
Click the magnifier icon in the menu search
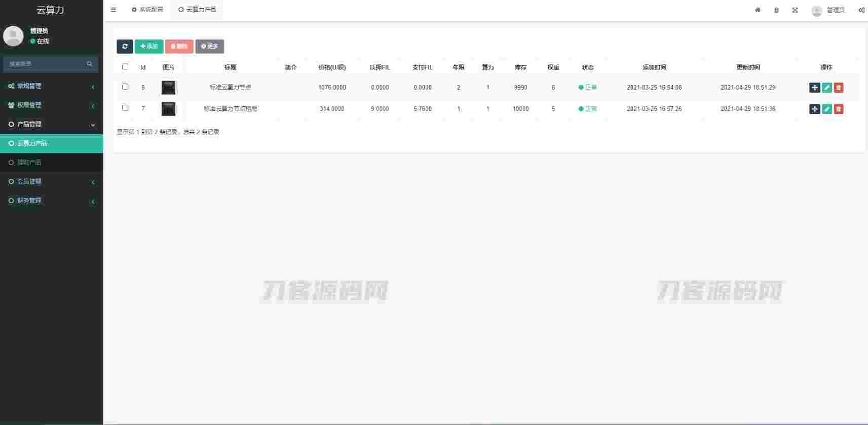[90, 64]
